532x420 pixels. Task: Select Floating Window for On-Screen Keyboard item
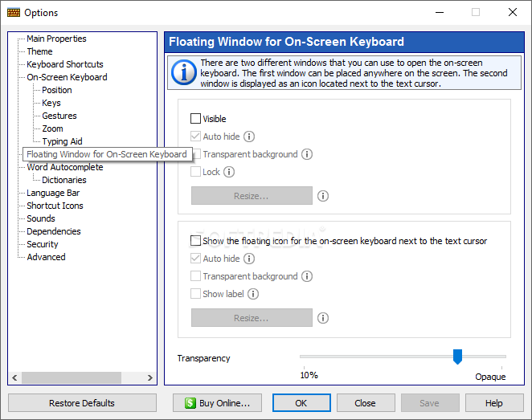click(x=107, y=154)
